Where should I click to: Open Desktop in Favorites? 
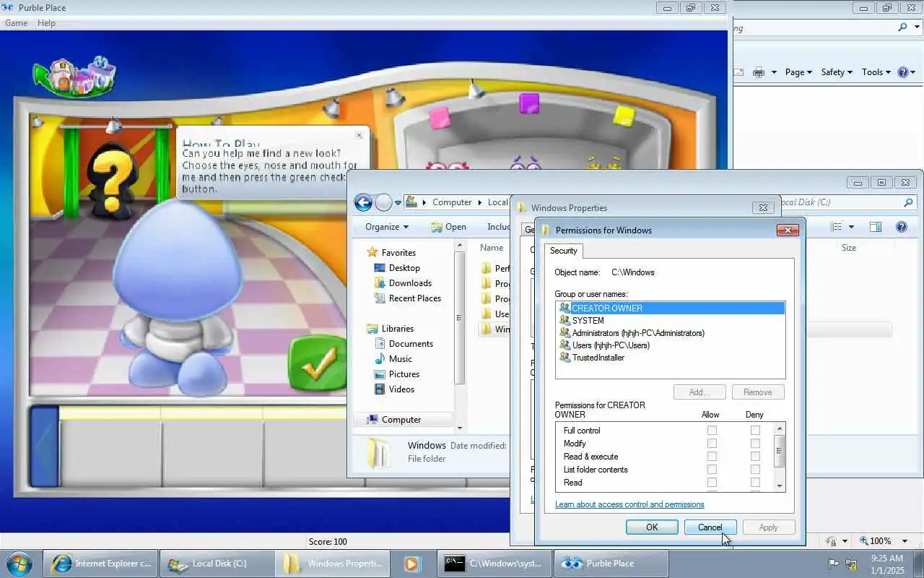tap(404, 267)
